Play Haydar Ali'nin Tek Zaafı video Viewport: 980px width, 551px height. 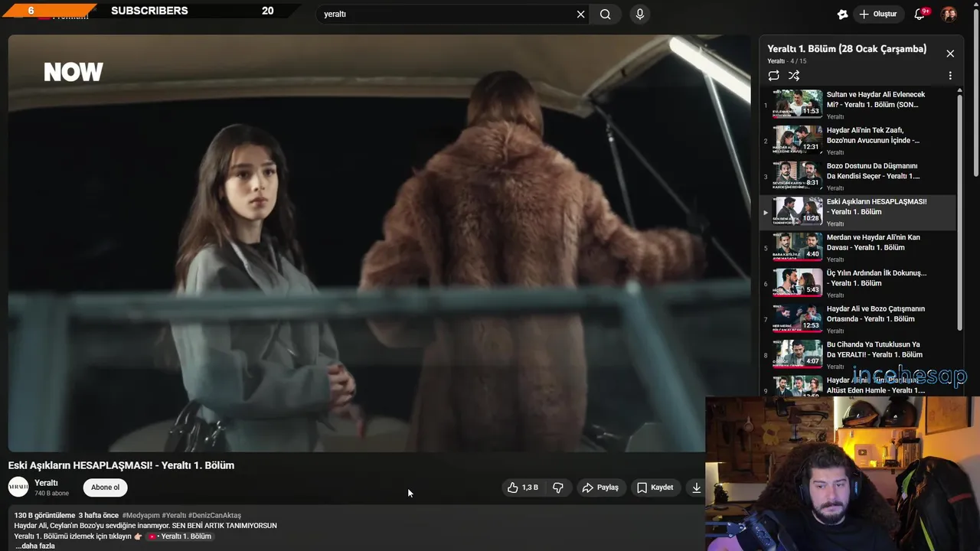858,141
